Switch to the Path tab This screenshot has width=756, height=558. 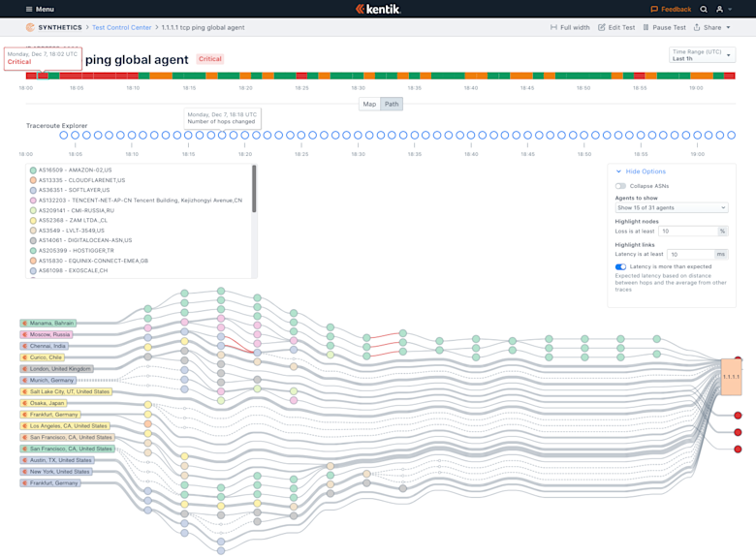click(392, 104)
